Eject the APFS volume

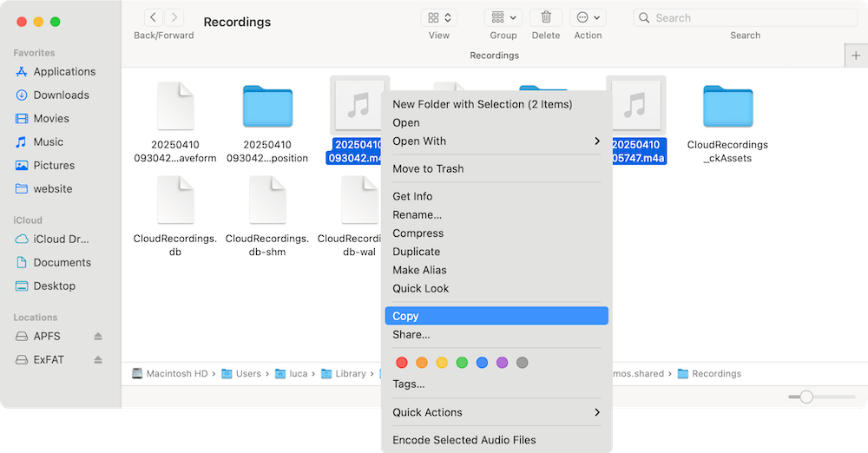[98, 336]
